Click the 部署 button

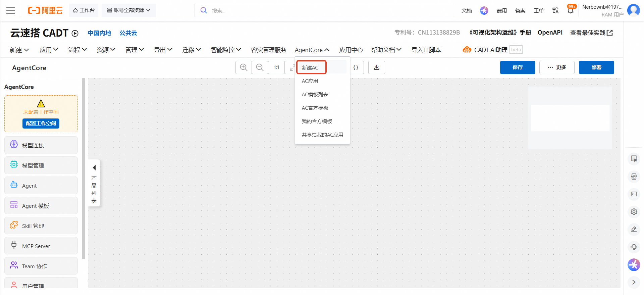click(596, 67)
